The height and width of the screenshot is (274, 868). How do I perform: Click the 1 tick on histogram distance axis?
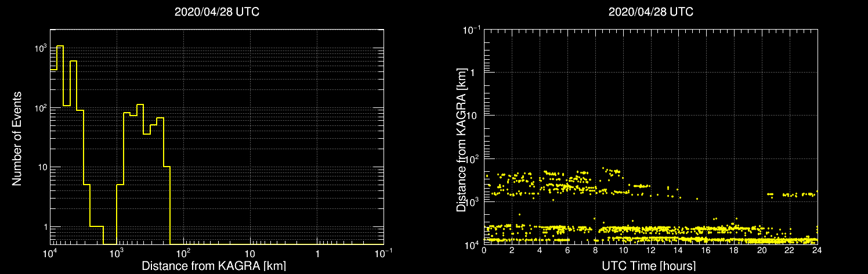click(317, 254)
